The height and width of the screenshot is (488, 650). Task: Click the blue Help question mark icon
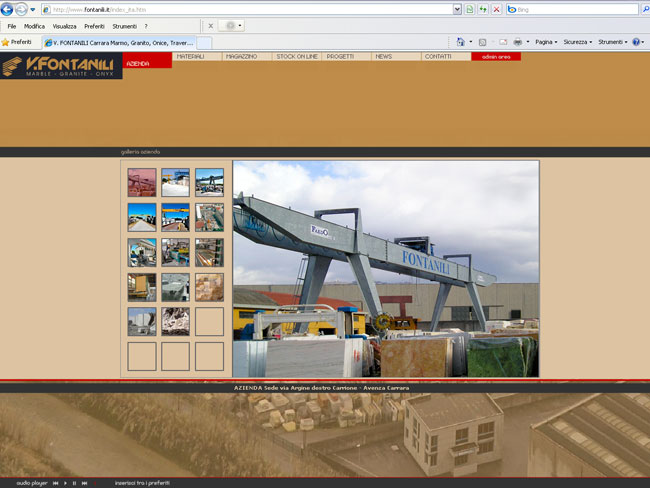(636, 42)
